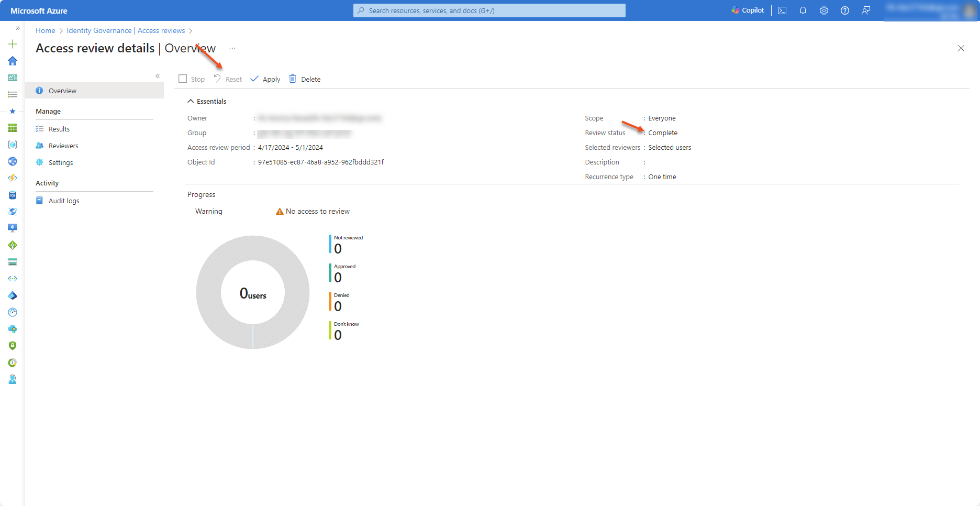980x506 pixels.
Task: Click the Create a resource plus icon
Action: pos(13,44)
